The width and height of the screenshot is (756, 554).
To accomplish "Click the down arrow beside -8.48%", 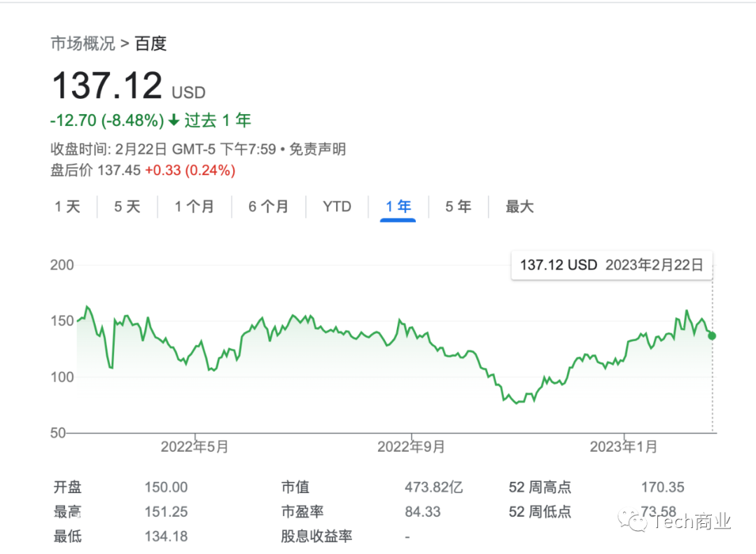I will click(174, 120).
